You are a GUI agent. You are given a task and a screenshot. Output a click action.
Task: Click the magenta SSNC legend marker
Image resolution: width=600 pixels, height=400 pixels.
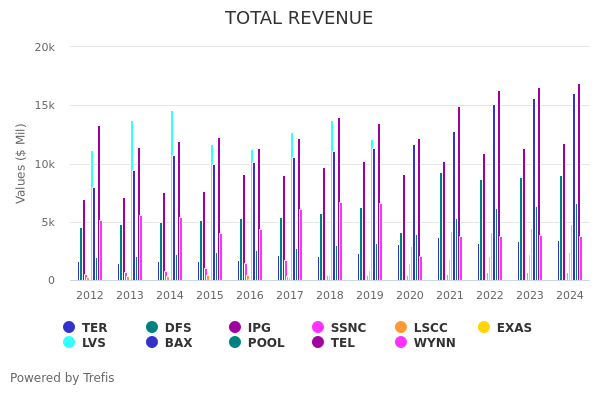coord(318,327)
